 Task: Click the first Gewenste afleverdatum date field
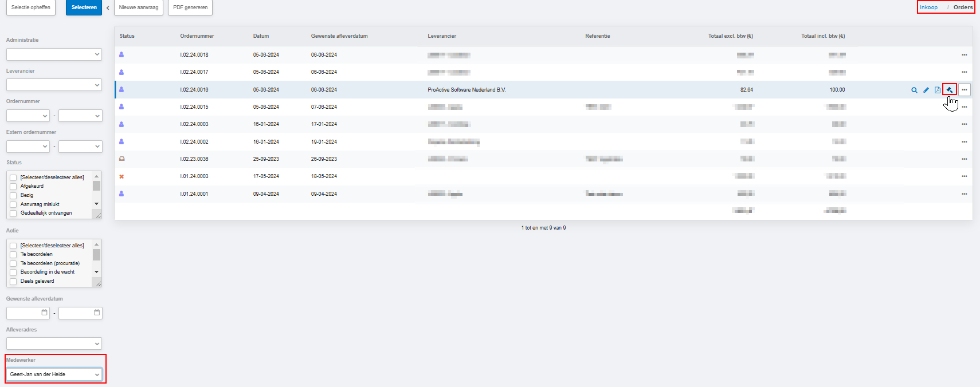[28, 313]
